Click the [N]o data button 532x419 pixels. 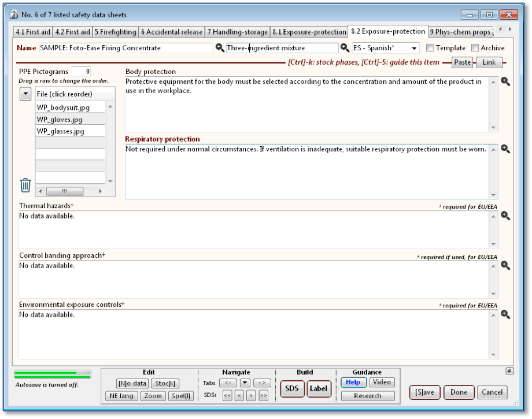coord(132,383)
